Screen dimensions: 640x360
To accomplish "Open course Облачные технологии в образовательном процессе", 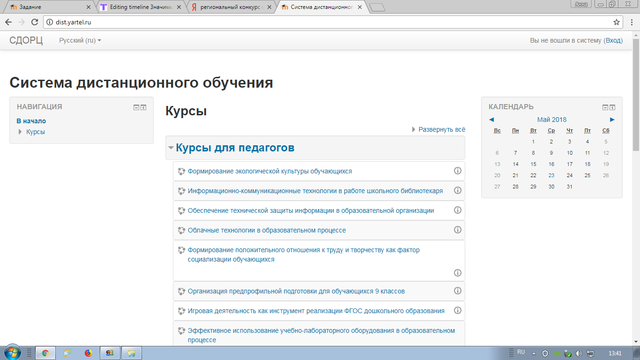I will pyautogui.click(x=267, y=230).
